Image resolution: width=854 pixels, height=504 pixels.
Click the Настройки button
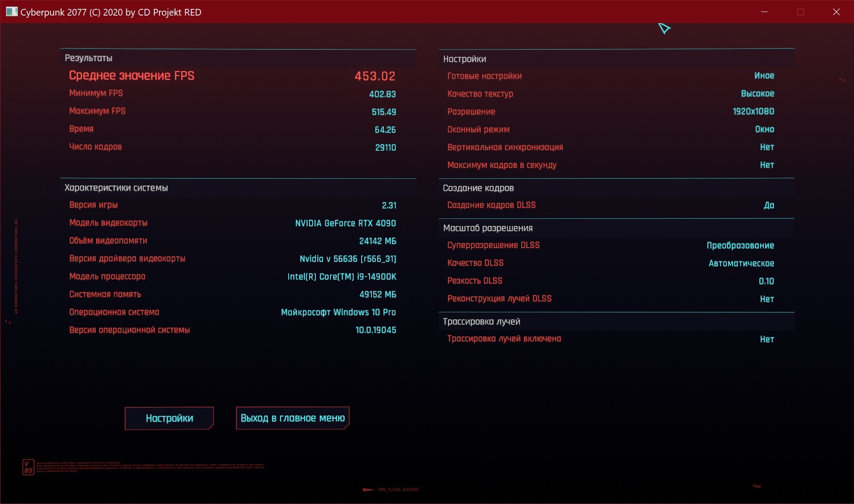click(169, 418)
